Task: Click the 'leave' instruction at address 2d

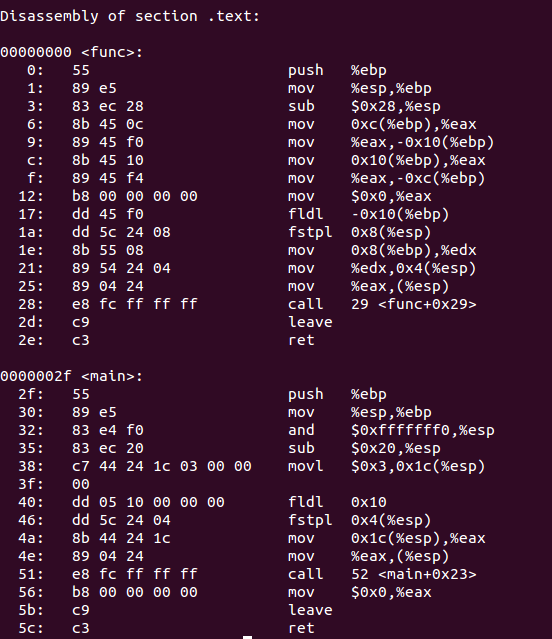Action: coord(310,322)
